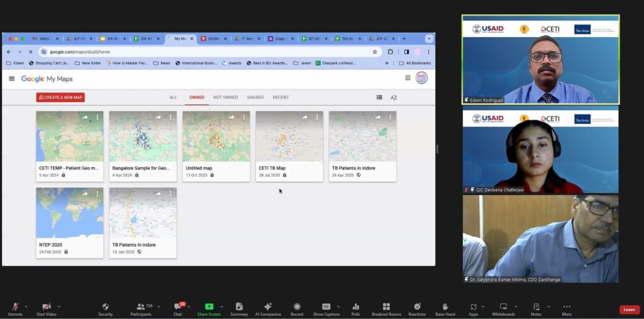This screenshot has width=644, height=319.
Task: Start Video in Zoom toolbar
Action: click(46, 306)
